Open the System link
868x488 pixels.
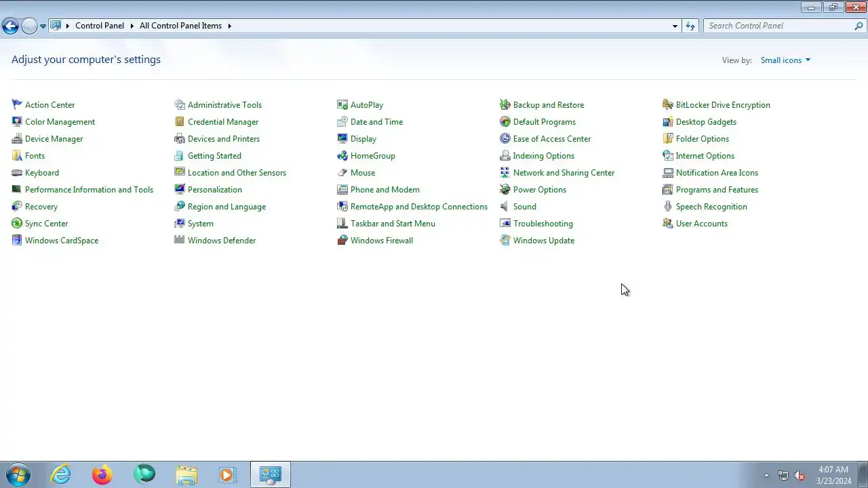coord(201,224)
